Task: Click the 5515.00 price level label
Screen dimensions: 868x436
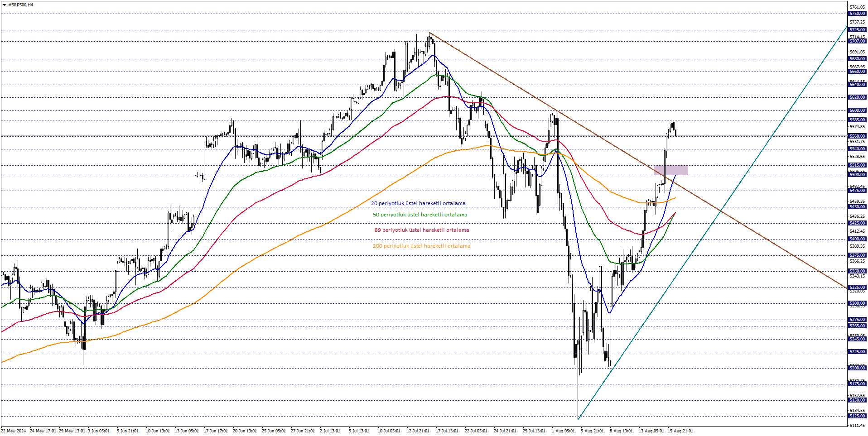Action: (x=857, y=165)
